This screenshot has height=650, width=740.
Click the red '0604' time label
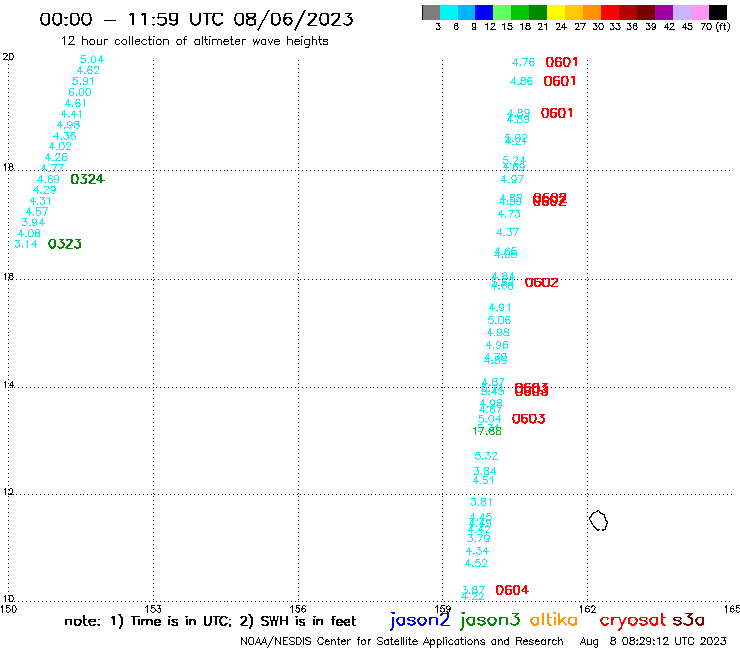512,590
